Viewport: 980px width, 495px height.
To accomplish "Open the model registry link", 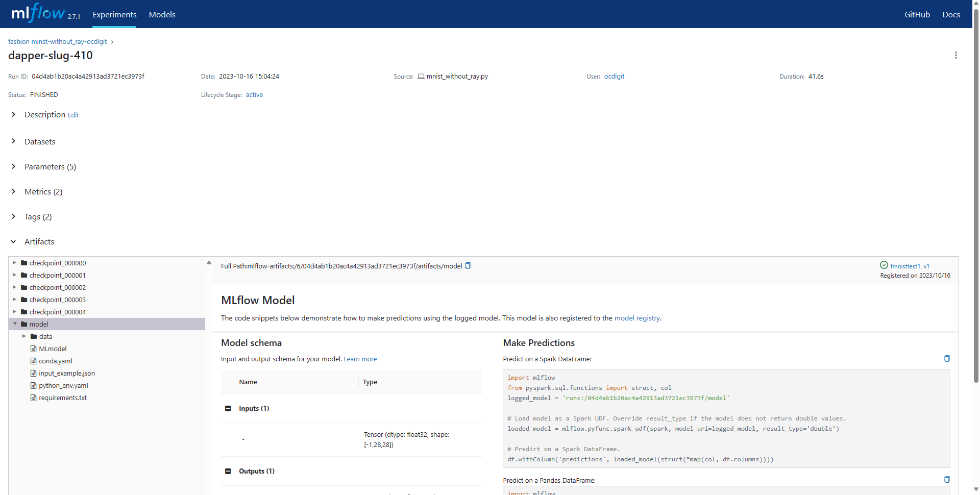I will tap(636, 318).
